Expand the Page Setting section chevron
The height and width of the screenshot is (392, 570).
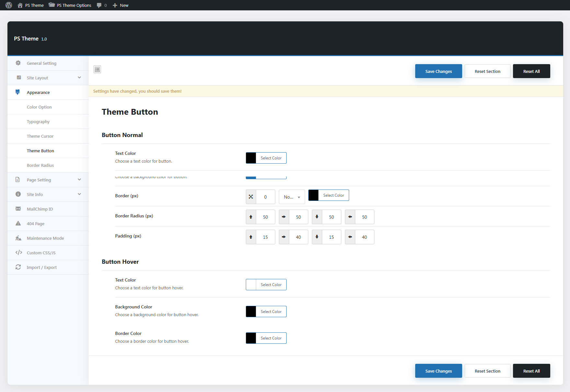(x=79, y=180)
